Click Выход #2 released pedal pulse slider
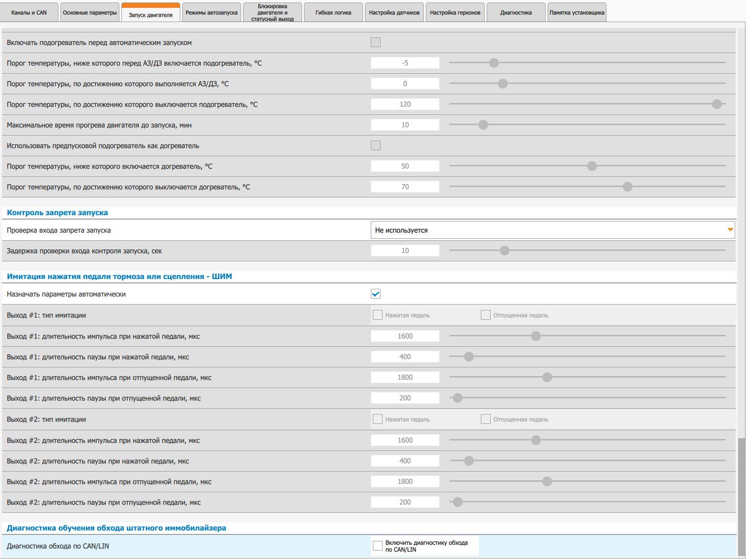The image size is (746, 560). pos(587,481)
